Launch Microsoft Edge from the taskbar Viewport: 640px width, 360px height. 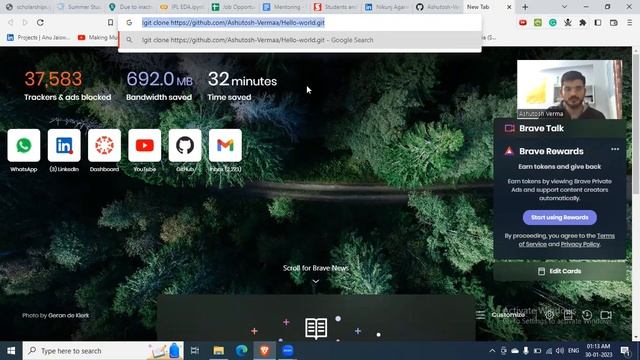point(242,351)
